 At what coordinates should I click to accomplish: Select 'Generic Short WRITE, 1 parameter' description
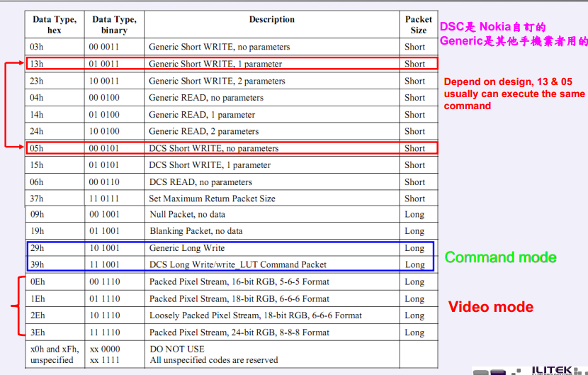click(215, 64)
